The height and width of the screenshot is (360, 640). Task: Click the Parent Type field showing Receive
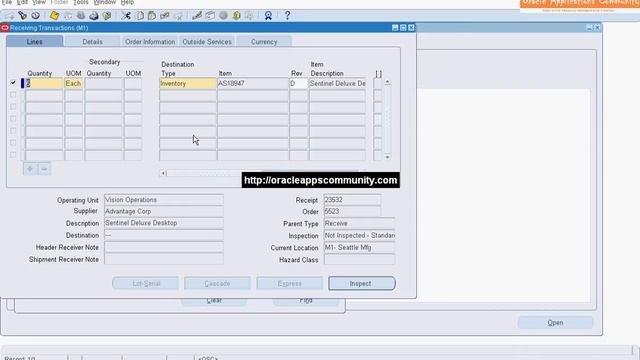(x=359, y=223)
